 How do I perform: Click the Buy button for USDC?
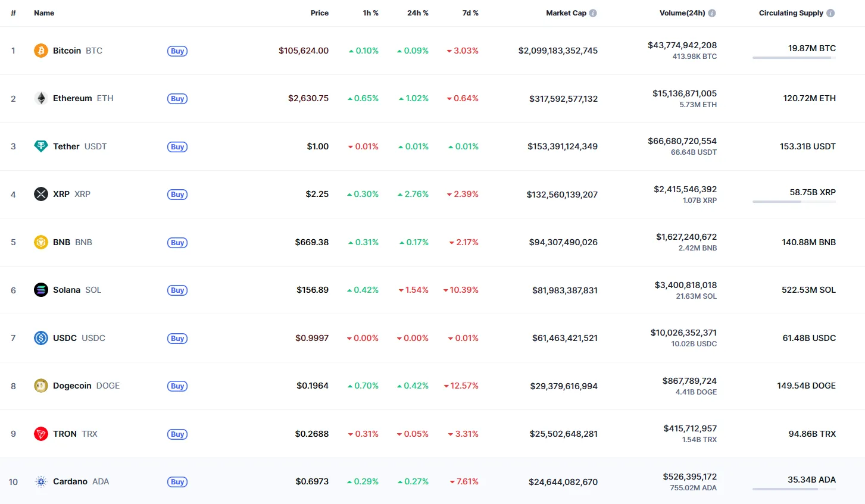[177, 339]
